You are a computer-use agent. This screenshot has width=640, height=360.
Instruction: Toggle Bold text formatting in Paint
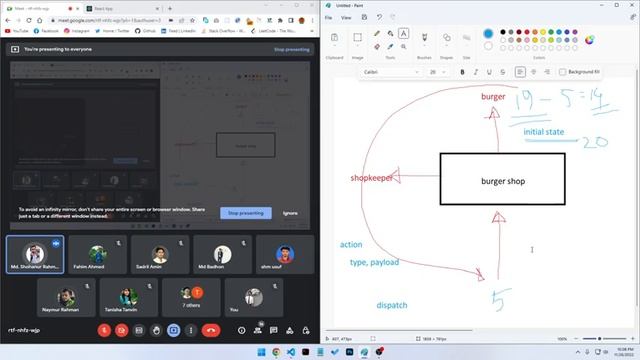pos(462,72)
